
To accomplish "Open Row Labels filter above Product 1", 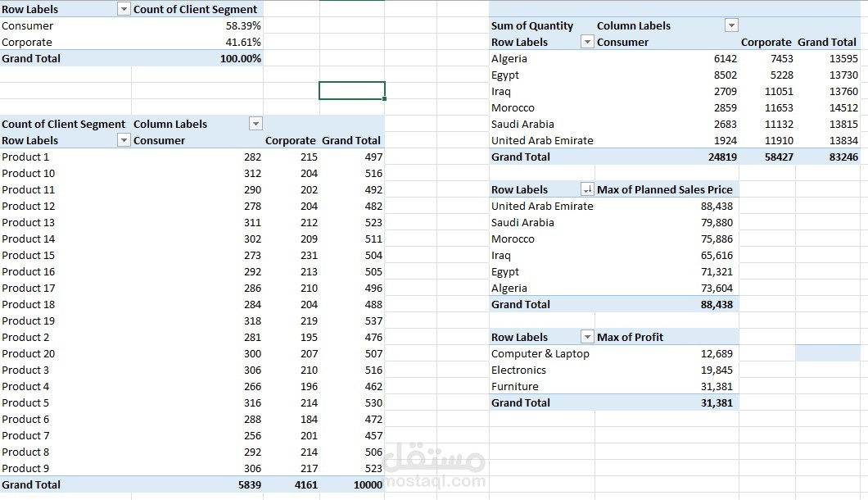I will [x=124, y=140].
